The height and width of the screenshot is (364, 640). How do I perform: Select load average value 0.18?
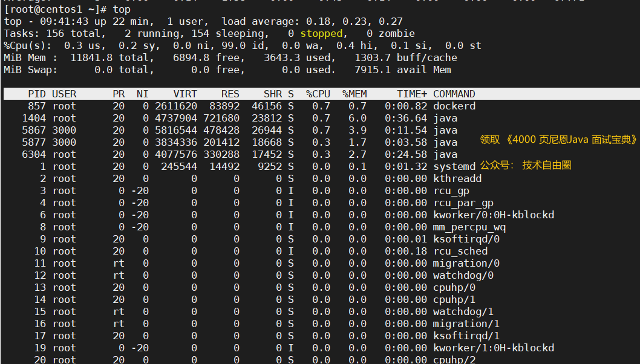(x=319, y=21)
